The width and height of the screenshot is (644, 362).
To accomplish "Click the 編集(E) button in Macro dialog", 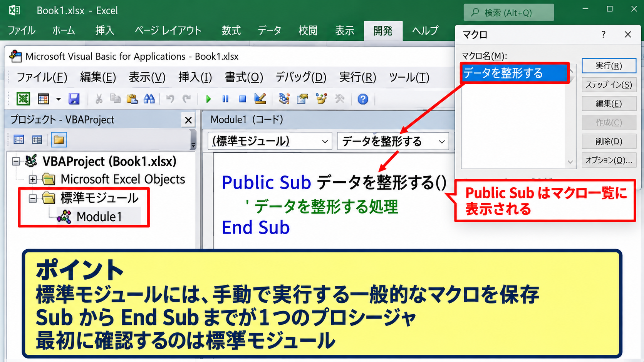I will click(609, 103).
